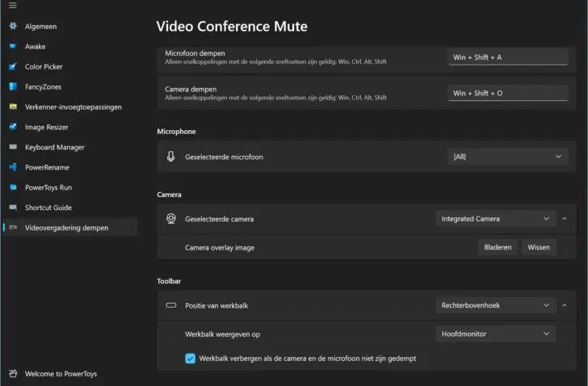Open Keyboard Manager page
Image resolution: width=588 pixels, height=386 pixels.
click(x=69, y=147)
